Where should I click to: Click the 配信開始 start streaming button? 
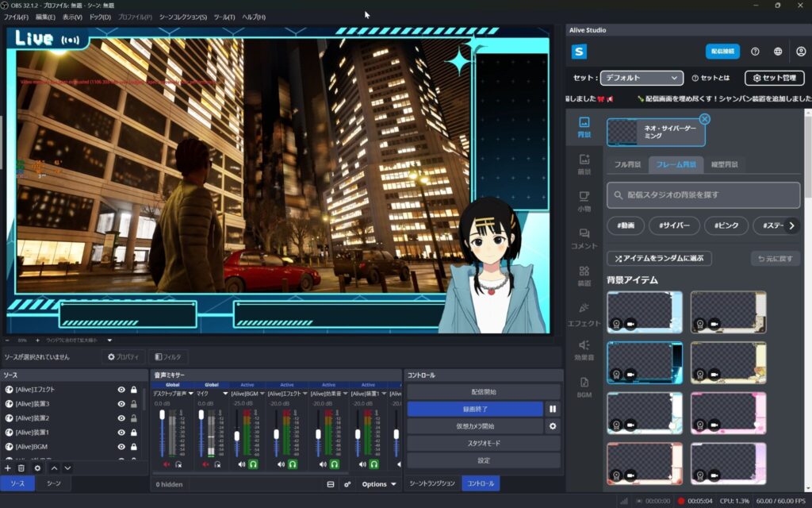[x=483, y=392]
